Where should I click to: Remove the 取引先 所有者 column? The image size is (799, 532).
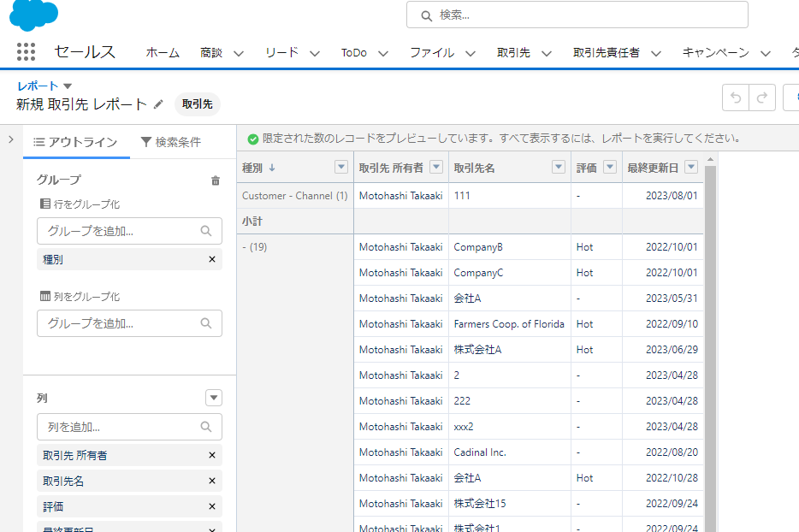click(x=212, y=455)
